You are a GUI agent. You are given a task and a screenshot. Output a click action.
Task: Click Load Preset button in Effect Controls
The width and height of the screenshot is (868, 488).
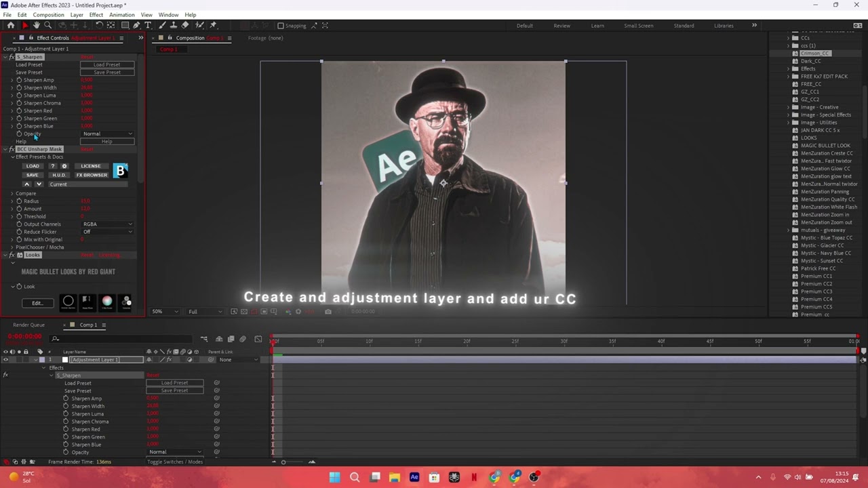107,65
